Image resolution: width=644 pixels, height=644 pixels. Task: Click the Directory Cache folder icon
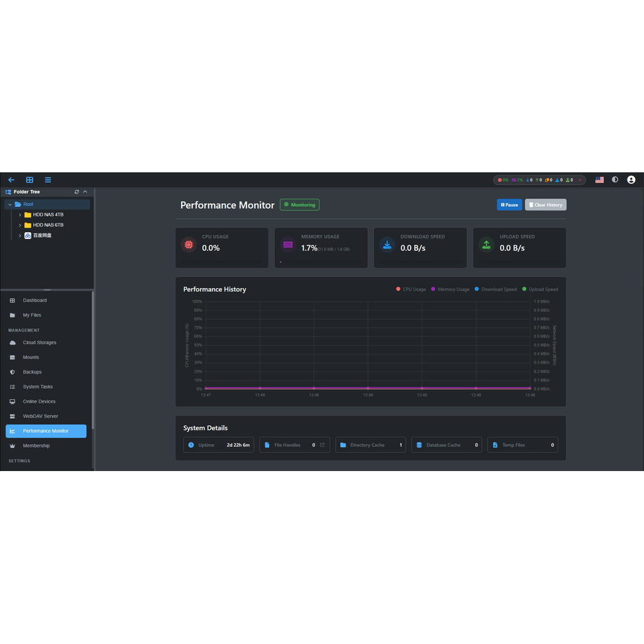point(343,445)
